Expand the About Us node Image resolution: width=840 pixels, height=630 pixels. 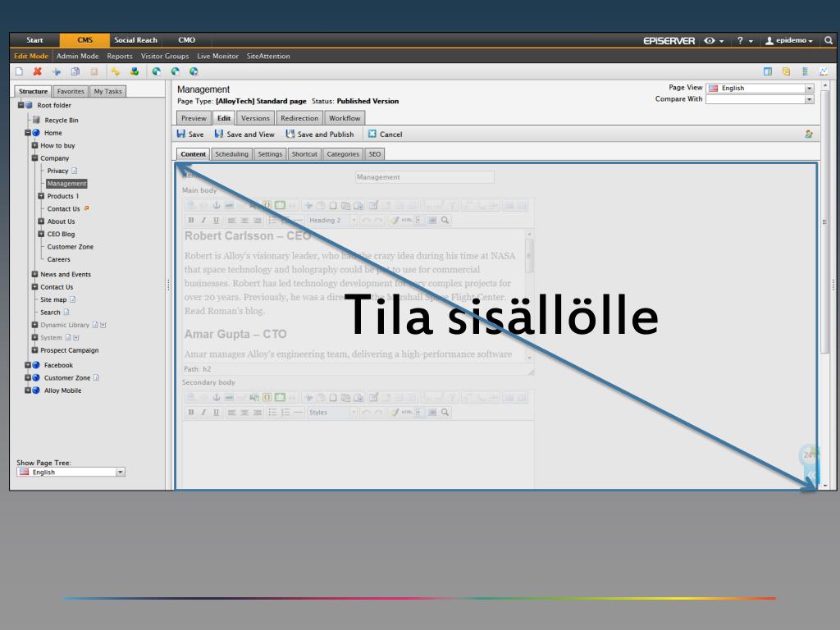pyautogui.click(x=41, y=221)
